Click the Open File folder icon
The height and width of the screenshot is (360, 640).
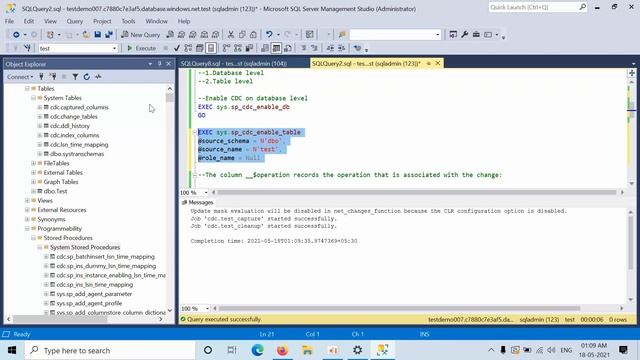pos(86,35)
